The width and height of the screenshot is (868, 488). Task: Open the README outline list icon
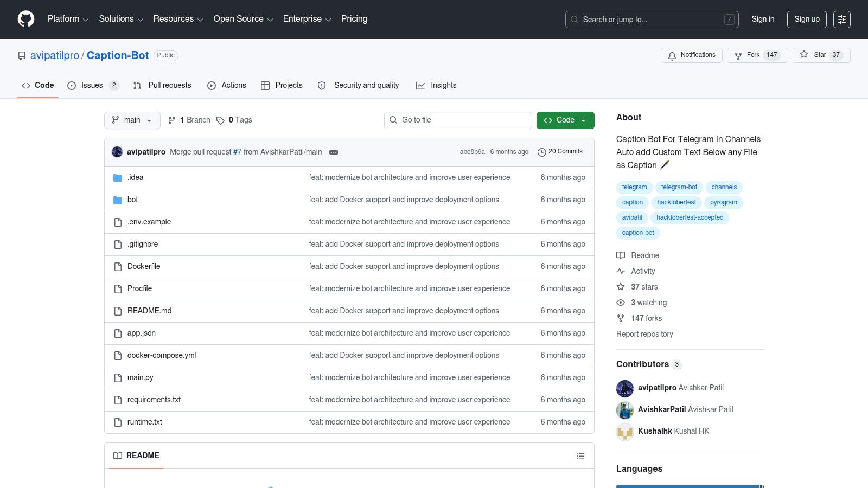coord(580,456)
